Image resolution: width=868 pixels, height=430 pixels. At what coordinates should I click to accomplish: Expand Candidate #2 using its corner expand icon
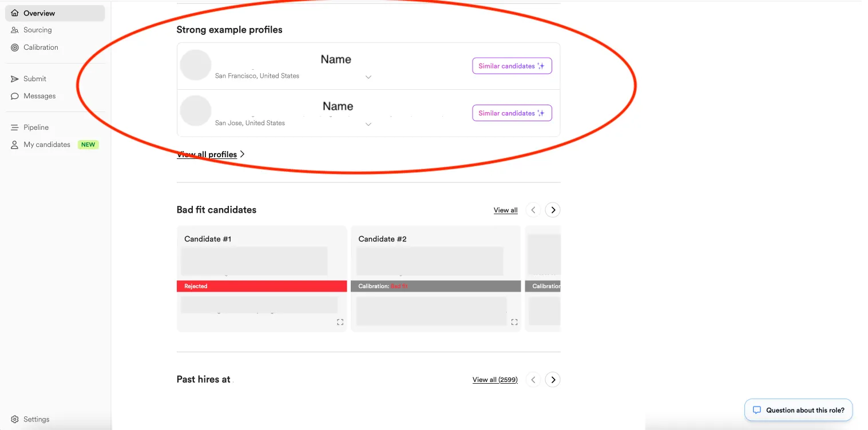point(514,322)
